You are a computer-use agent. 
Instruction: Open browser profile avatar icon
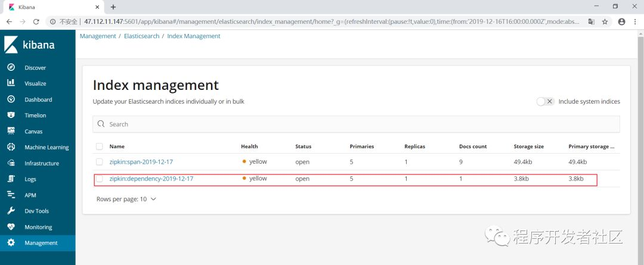pos(621,22)
